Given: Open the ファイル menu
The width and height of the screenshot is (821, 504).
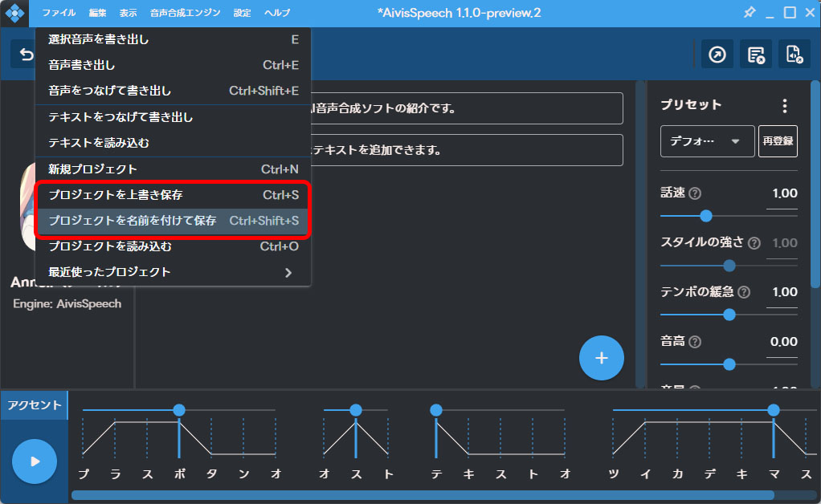Looking at the screenshot, I should (59, 13).
